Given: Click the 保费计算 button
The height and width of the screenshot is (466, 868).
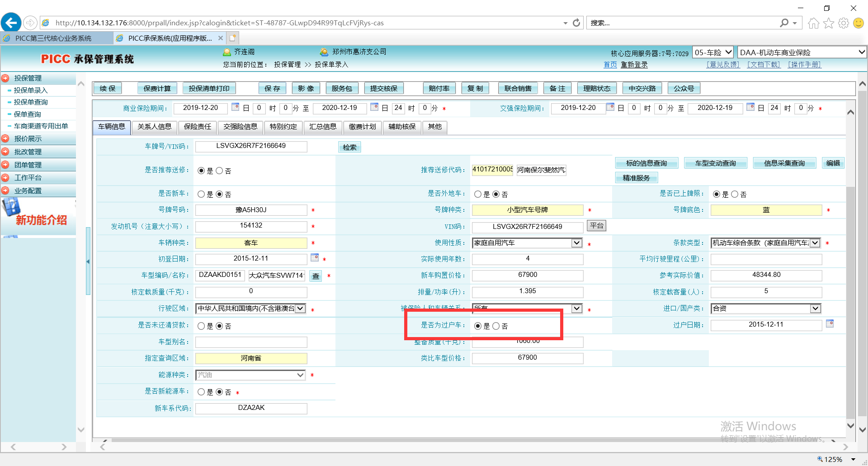Looking at the screenshot, I should click(157, 89).
